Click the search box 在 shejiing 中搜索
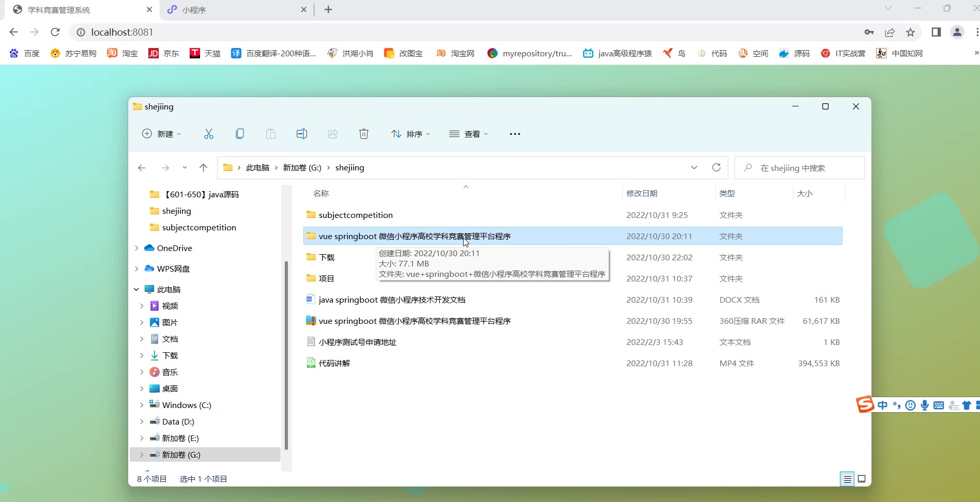 coord(800,168)
